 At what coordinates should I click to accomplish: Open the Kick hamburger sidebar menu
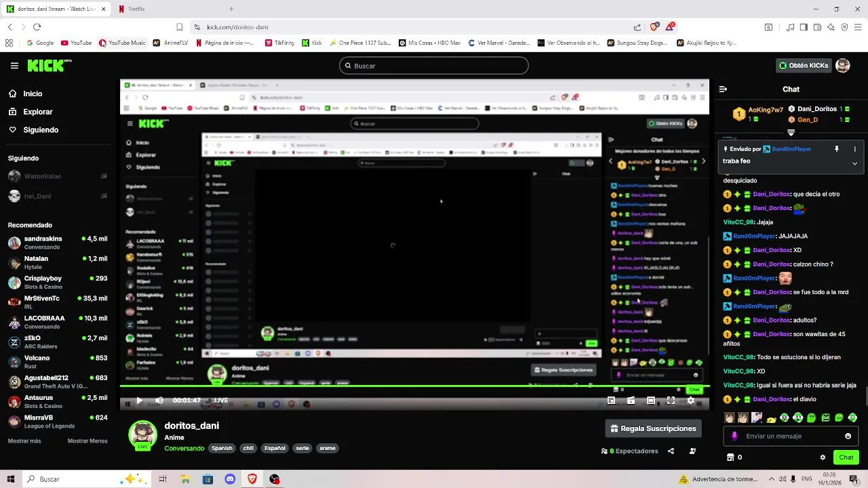click(x=14, y=66)
